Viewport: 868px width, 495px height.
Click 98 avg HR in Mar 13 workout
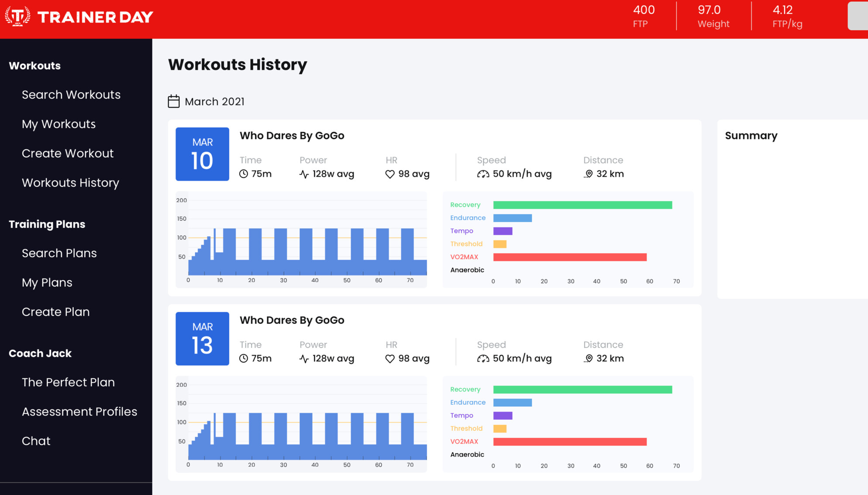(413, 359)
